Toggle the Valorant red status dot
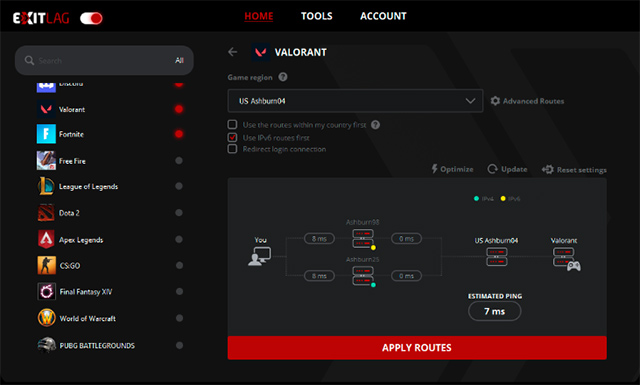Image resolution: width=640 pixels, height=385 pixels. [x=179, y=109]
